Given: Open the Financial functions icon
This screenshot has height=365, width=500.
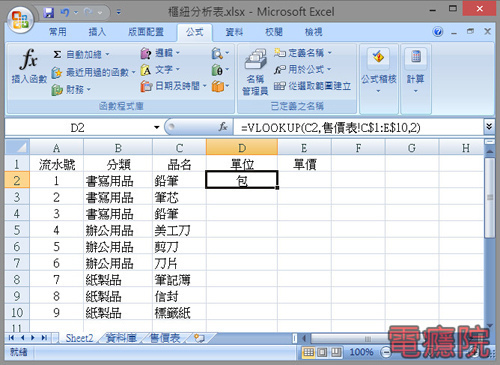Looking at the screenshot, I should tap(57, 89).
